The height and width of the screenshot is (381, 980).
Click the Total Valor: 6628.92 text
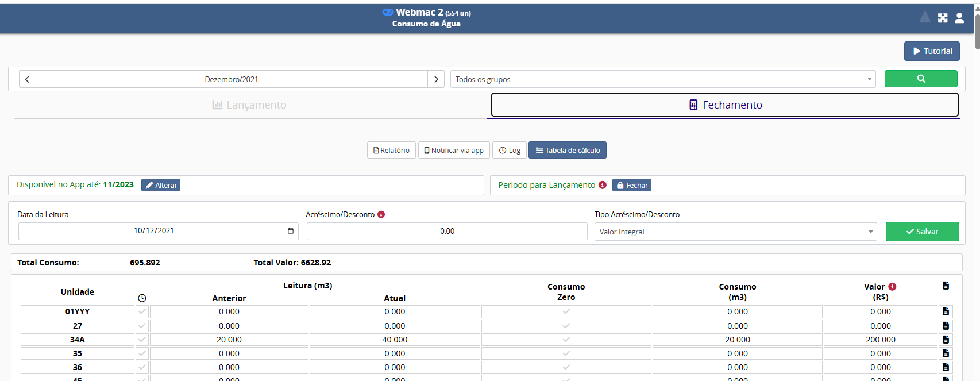point(292,263)
